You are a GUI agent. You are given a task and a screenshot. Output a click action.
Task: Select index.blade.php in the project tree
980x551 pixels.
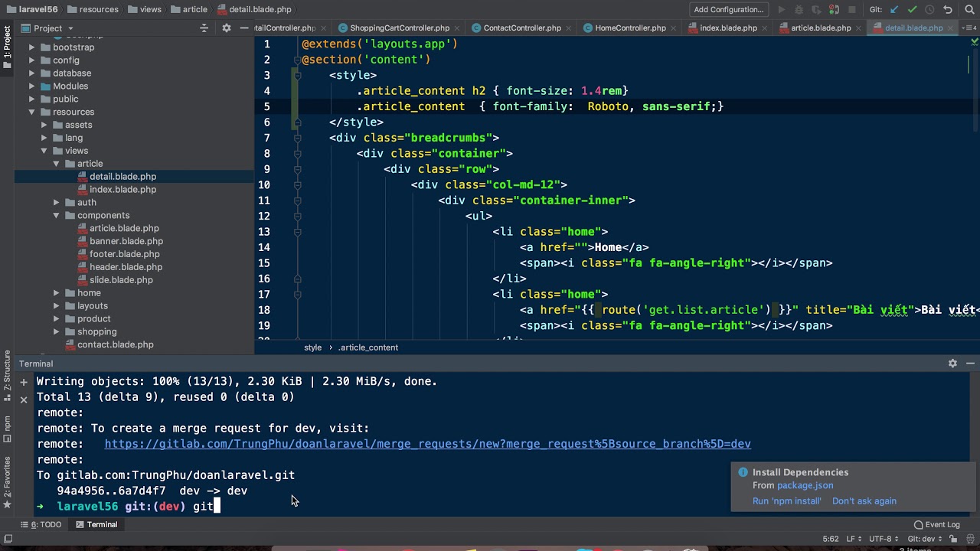[122, 190]
